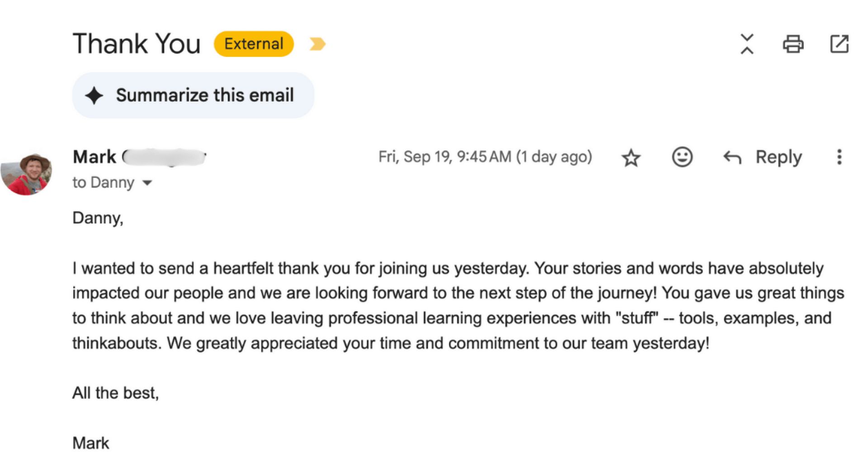This screenshot has width=868, height=476.
Task: Open the email in a new window
Action: click(x=839, y=44)
